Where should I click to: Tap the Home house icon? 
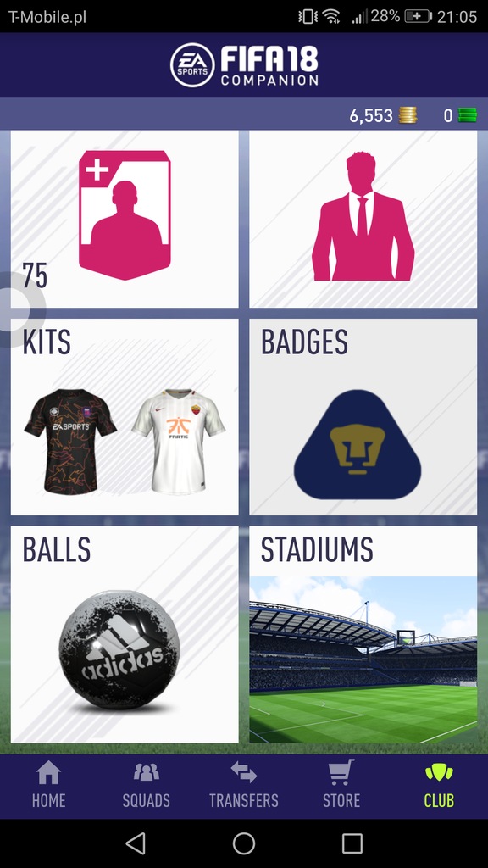tap(48, 772)
